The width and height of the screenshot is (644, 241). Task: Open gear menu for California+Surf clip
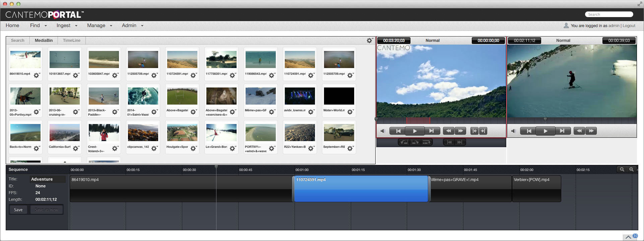(76, 148)
